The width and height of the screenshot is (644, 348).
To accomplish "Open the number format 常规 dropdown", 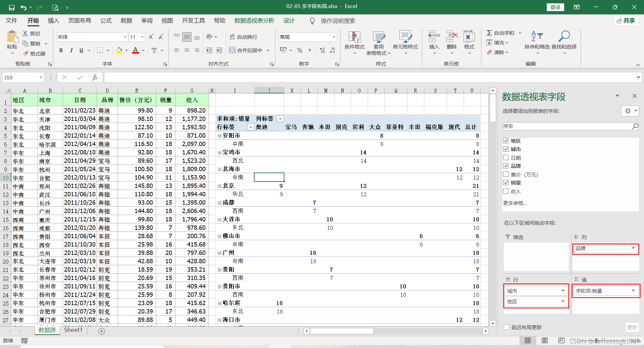I will click(x=334, y=37).
